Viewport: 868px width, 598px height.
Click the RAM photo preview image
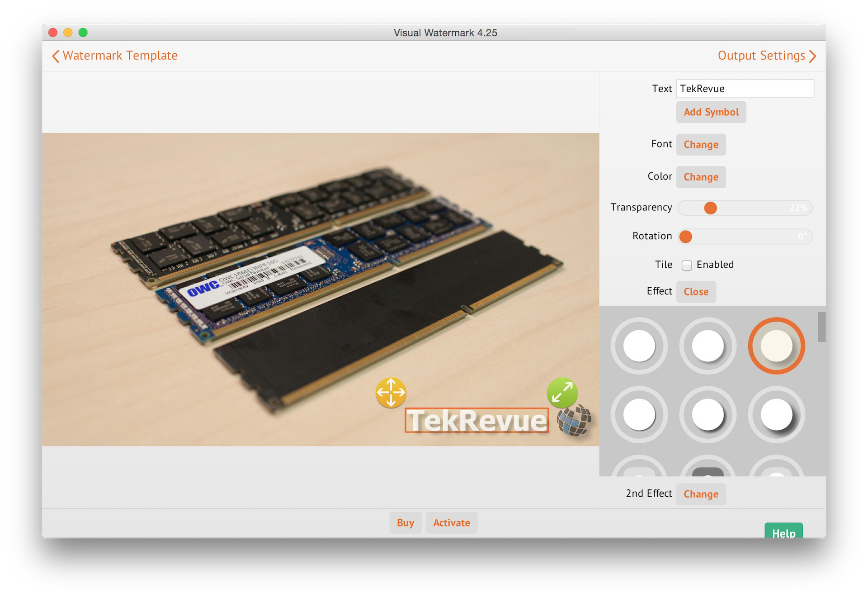point(321,289)
